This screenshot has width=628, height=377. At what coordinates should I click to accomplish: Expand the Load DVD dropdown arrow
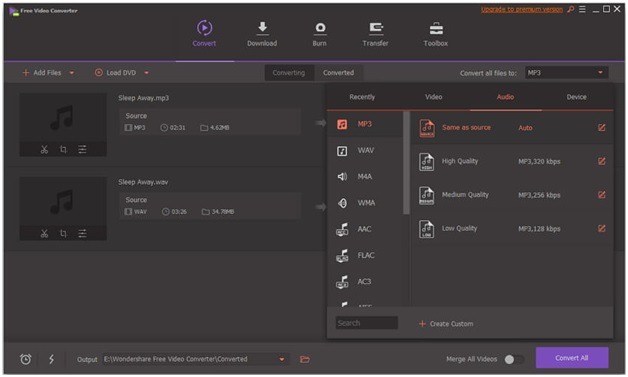147,73
